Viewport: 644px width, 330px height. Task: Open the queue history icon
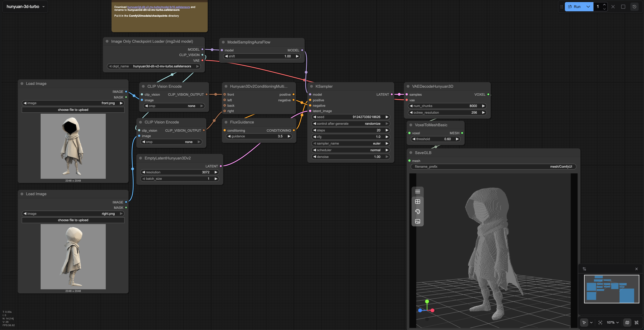(x=634, y=7)
